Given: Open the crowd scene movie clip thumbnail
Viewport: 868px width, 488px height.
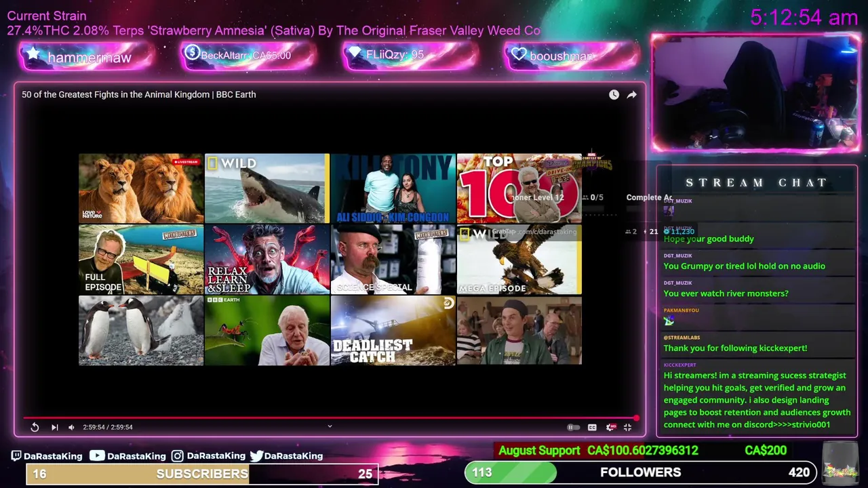Looking at the screenshot, I should pyautogui.click(x=519, y=331).
